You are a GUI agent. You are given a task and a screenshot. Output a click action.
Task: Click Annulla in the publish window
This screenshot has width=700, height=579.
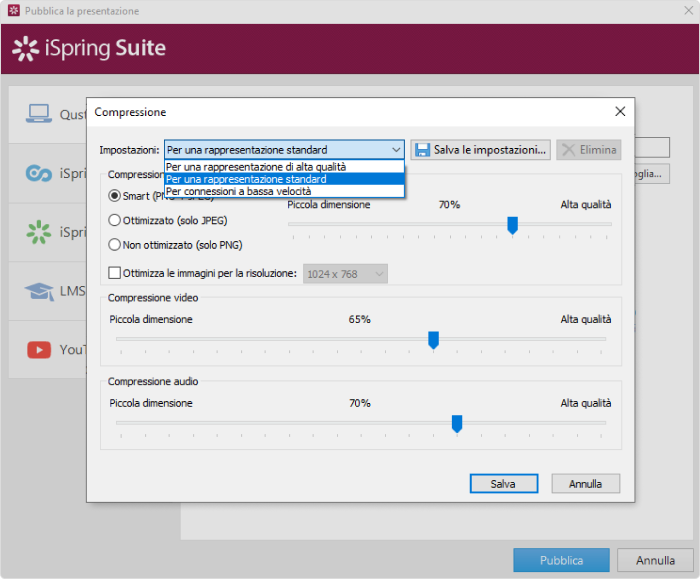(x=655, y=560)
